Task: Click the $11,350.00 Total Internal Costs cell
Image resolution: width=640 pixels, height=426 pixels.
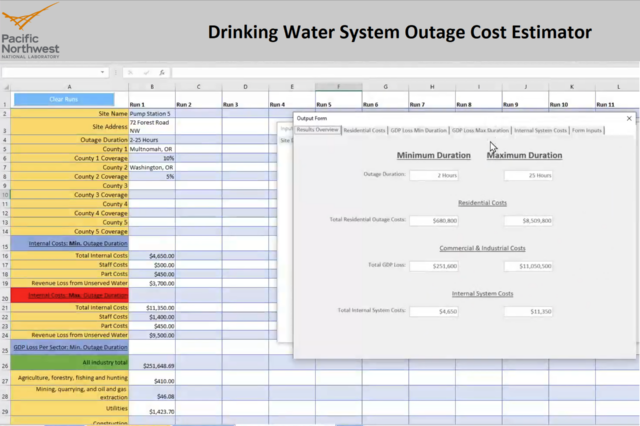Action: click(152, 308)
